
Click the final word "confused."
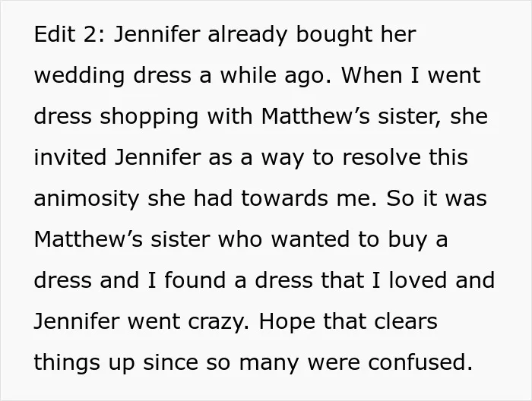tap(421, 362)
